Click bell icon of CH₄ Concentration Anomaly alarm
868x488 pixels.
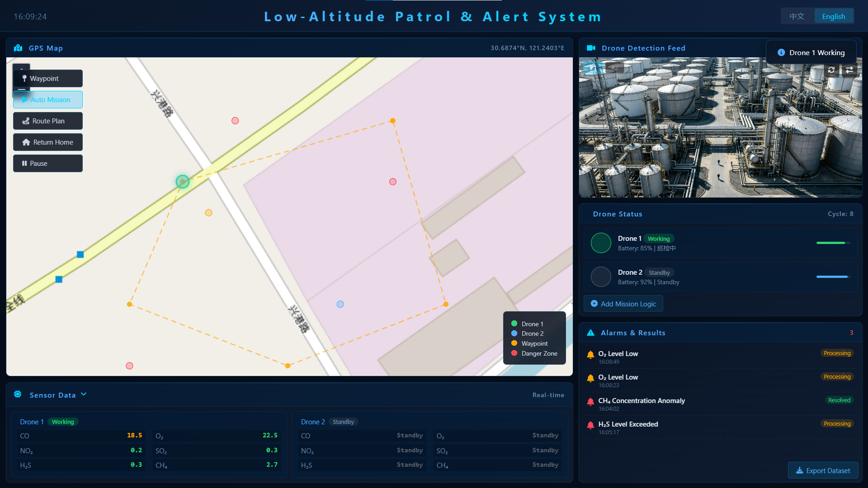pos(590,401)
